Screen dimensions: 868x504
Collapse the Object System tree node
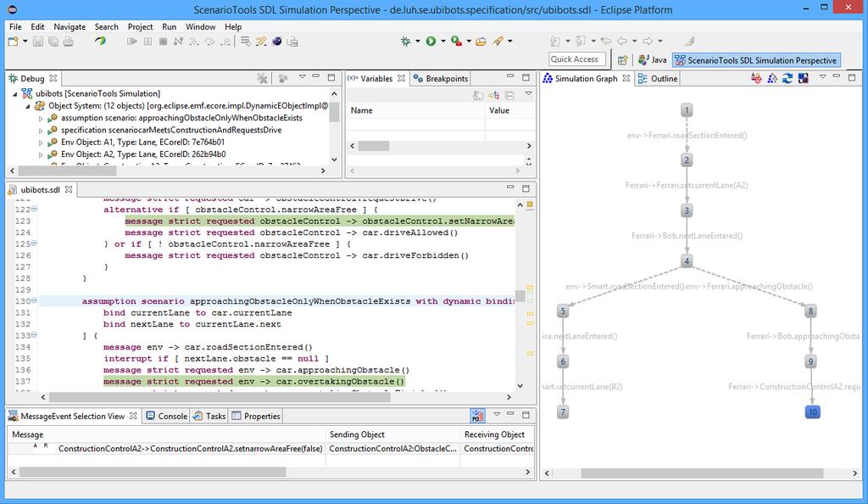click(27, 106)
